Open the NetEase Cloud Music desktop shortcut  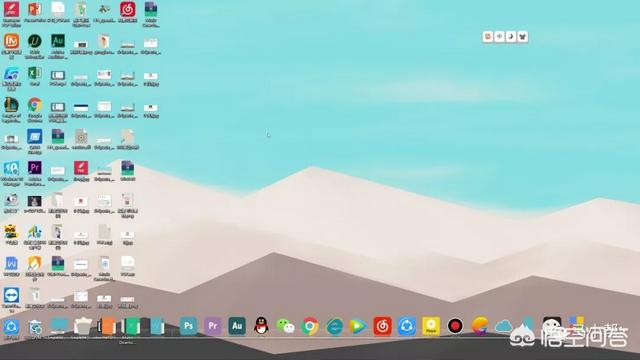[x=127, y=10]
